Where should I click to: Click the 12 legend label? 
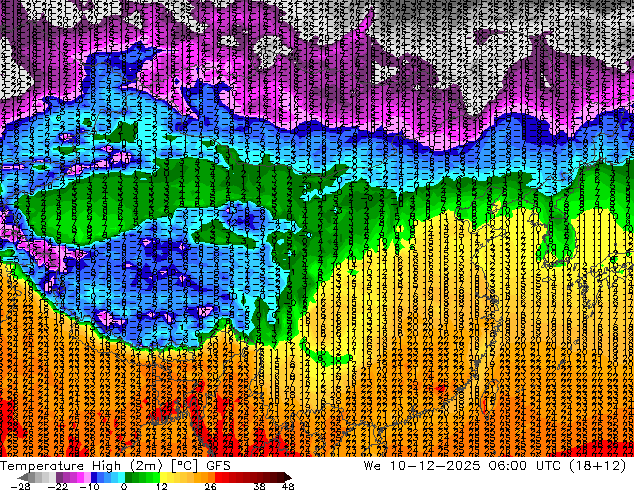point(162,486)
